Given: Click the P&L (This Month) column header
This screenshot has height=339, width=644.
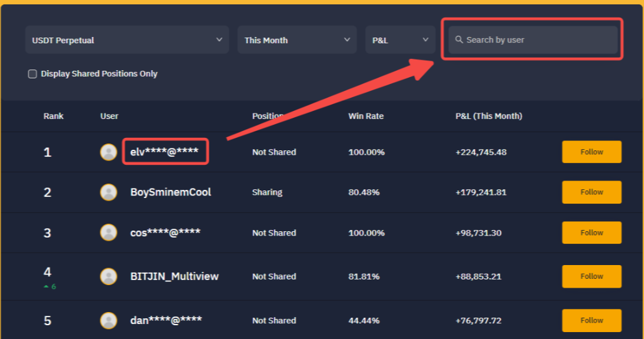Looking at the screenshot, I should (488, 117).
